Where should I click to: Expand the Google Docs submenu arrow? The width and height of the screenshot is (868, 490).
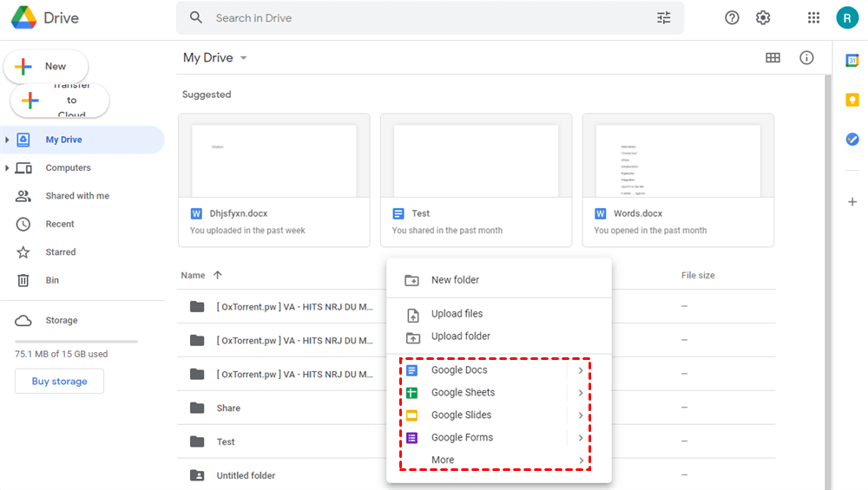(581, 370)
